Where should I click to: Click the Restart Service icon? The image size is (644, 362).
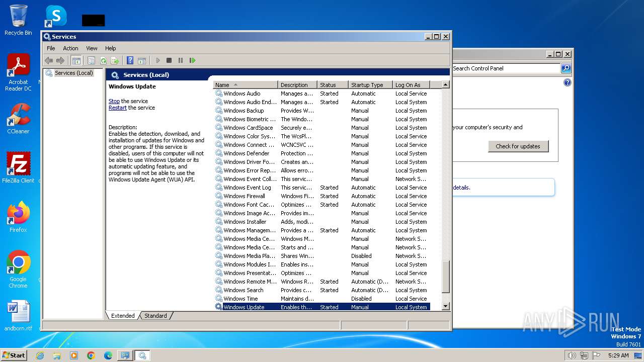click(192, 60)
